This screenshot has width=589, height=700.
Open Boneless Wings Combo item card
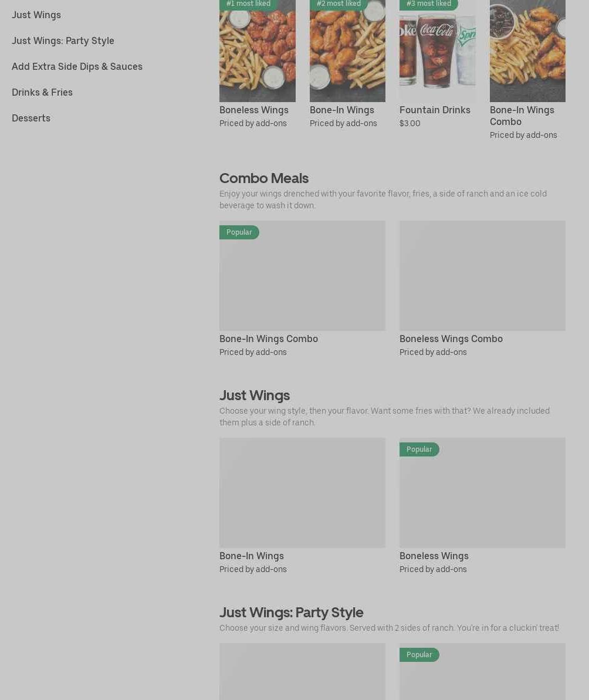(482, 289)
